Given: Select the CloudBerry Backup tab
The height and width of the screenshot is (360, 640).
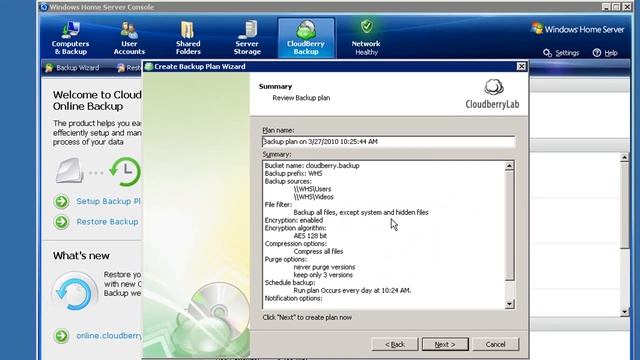Looking at the screenshot, I should point(306,38).
